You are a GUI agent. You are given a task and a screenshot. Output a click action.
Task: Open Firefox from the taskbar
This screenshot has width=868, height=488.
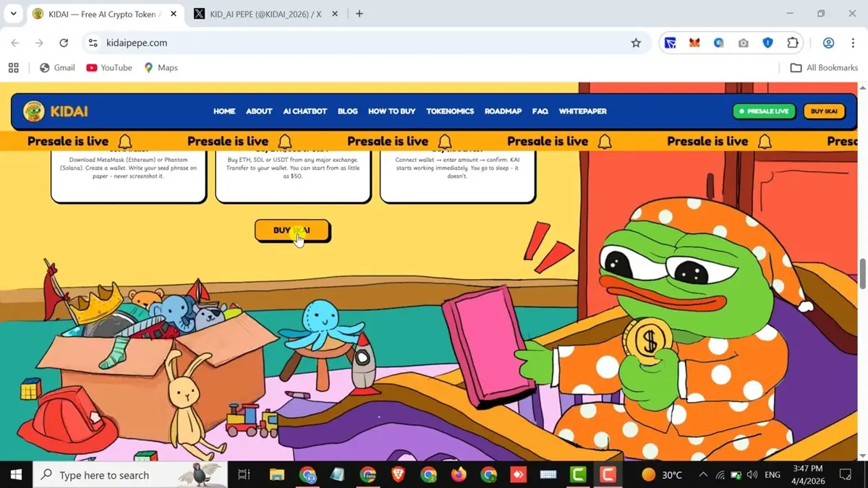[460, 475]
